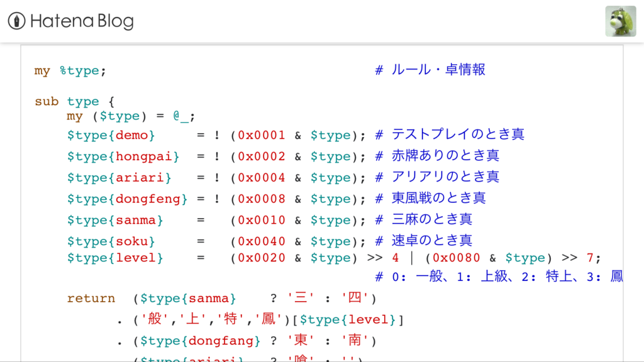Click '$type{dongfeng}' in the code
Screen dimensions: 644x362
point(127,199)
